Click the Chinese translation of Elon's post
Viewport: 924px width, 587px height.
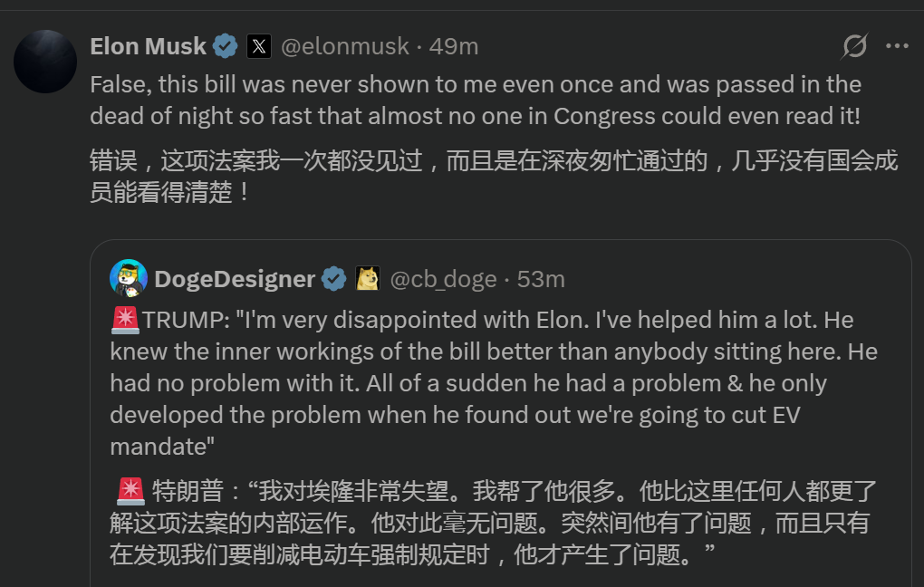(x=493, y=177)
